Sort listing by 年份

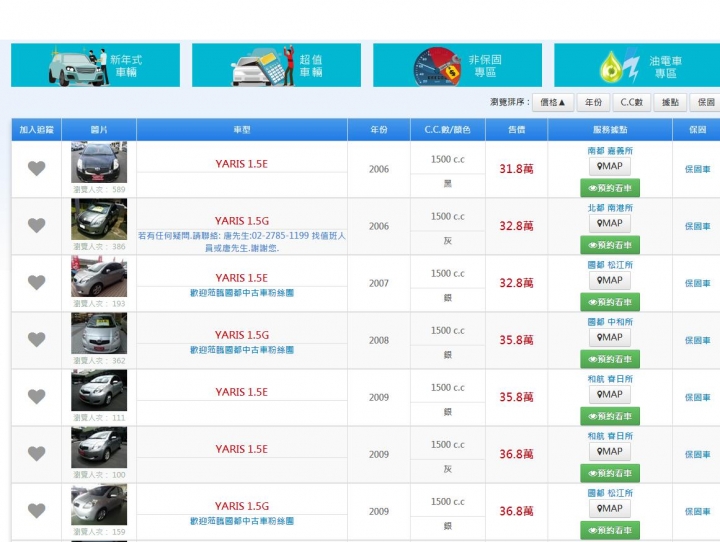point(593,102)
